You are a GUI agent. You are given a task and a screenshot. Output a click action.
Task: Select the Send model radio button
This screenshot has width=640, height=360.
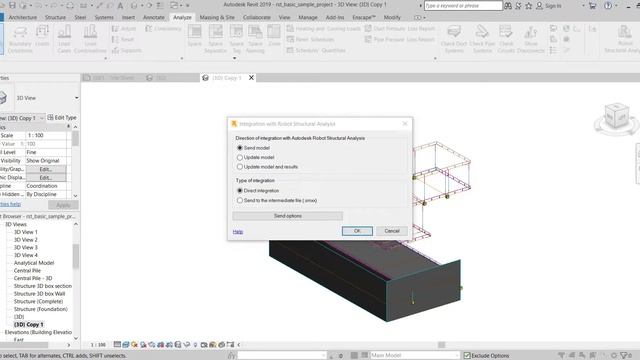[240, 148]
